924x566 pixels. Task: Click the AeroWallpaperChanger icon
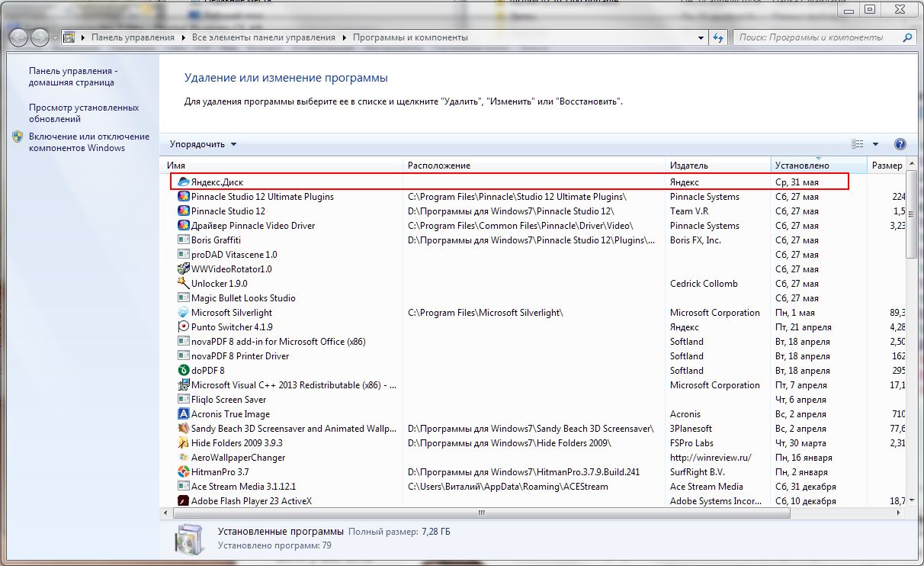[183, 458]
